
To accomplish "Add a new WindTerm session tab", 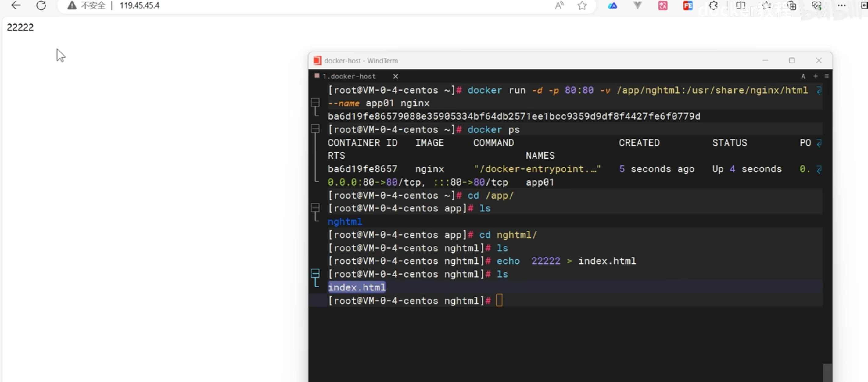I will pyautogui.click(x=816, y=76).
